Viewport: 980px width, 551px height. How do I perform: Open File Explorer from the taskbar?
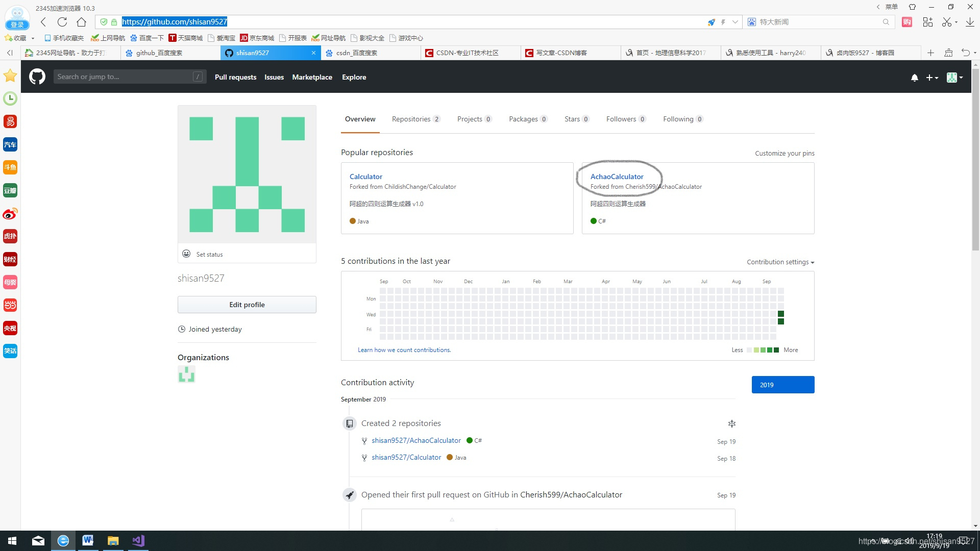113,541
